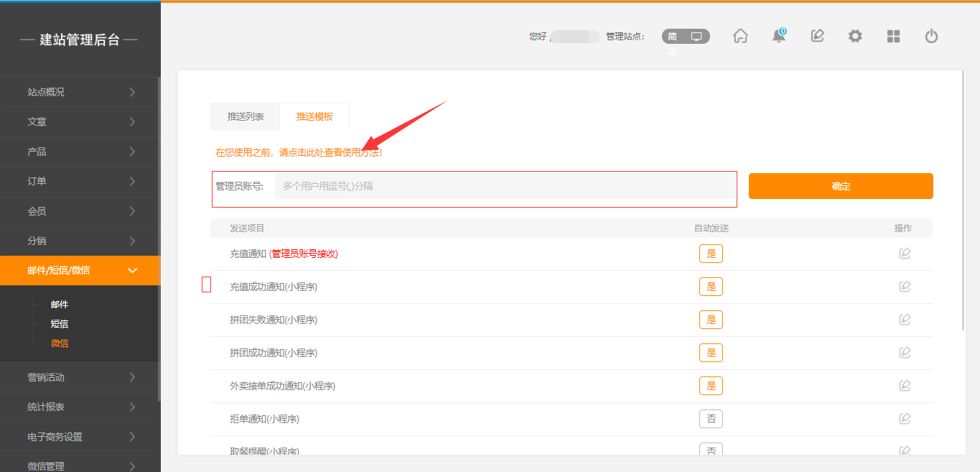This screenshot has width=980, height=472.
Task: Toggle auto-send 是 for 充值成功通知
Action: (x=711, y=287)
